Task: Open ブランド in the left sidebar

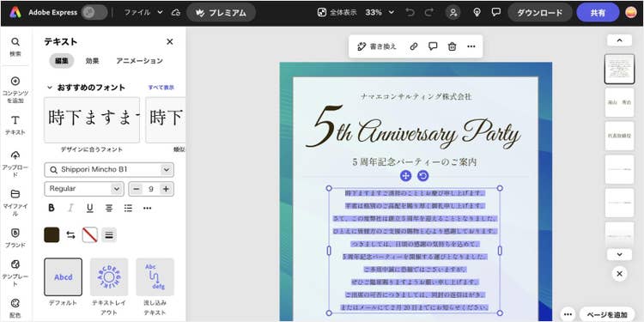Action: pos(15,238)
